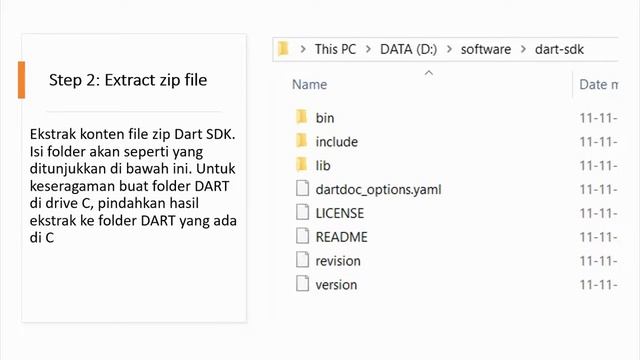Image resolution: width=640 pixels, height=360 pixels.
Task: Select the include folder name
Action: [x=337, y=142]
